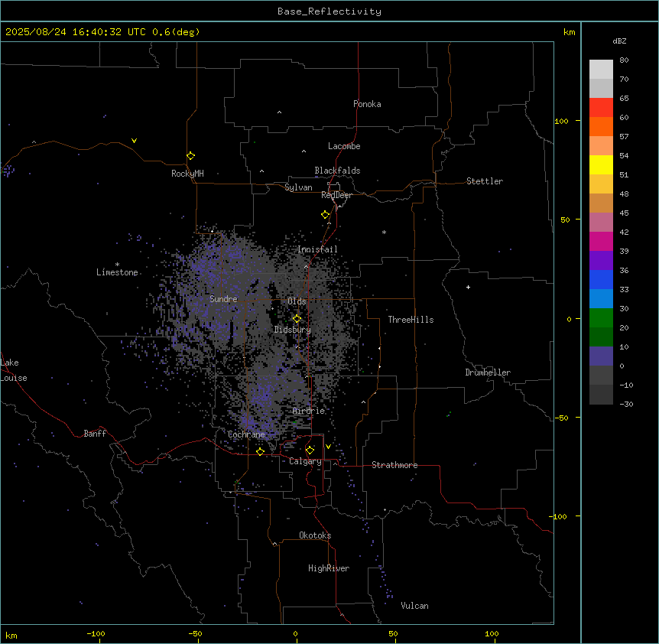Click the Calgary city label
This screenshot has width=659, height=644.
[305, 461]
